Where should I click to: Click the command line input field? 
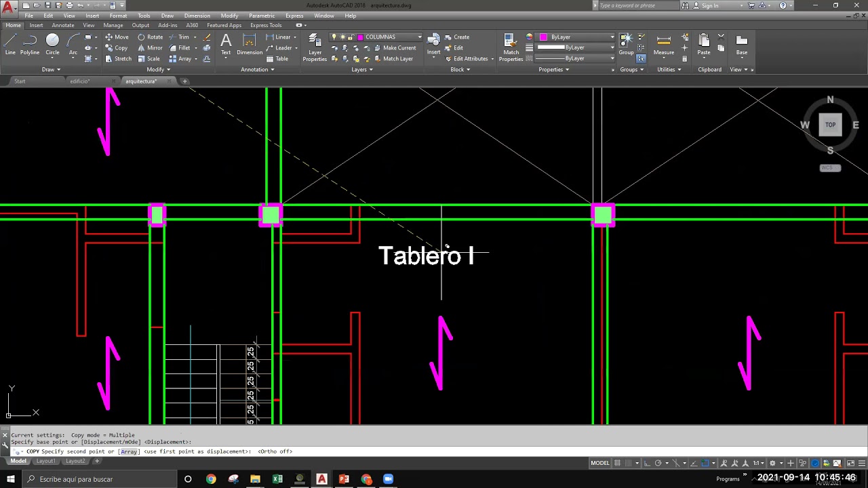click(x=434, y=451)
